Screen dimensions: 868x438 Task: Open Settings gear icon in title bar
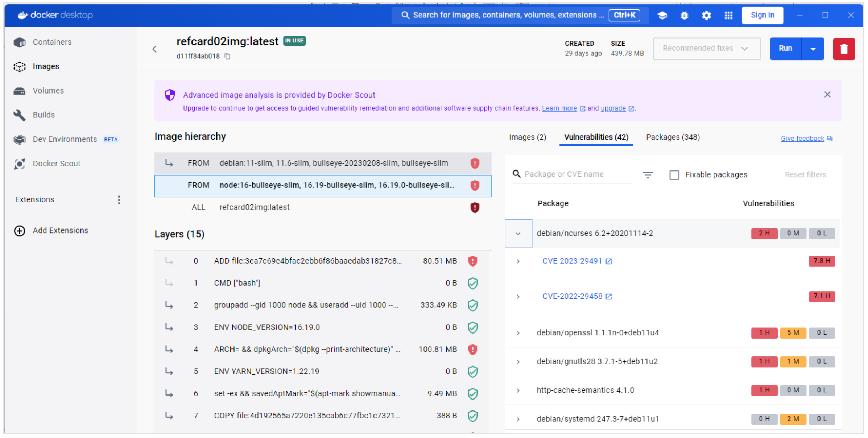(706, 15)
